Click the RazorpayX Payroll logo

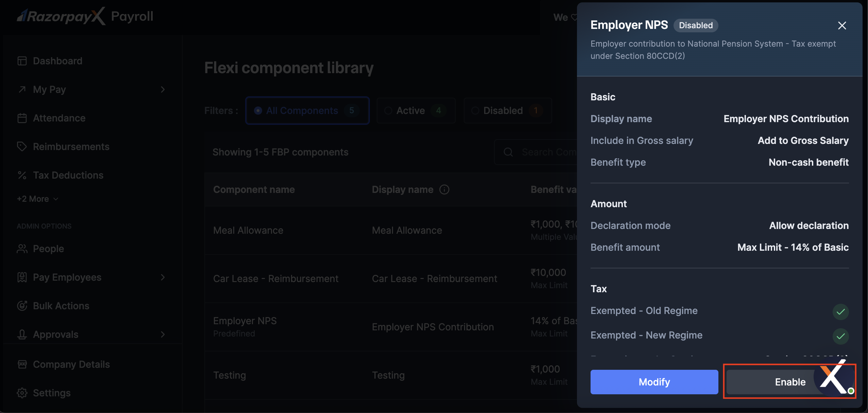[85, 16]
